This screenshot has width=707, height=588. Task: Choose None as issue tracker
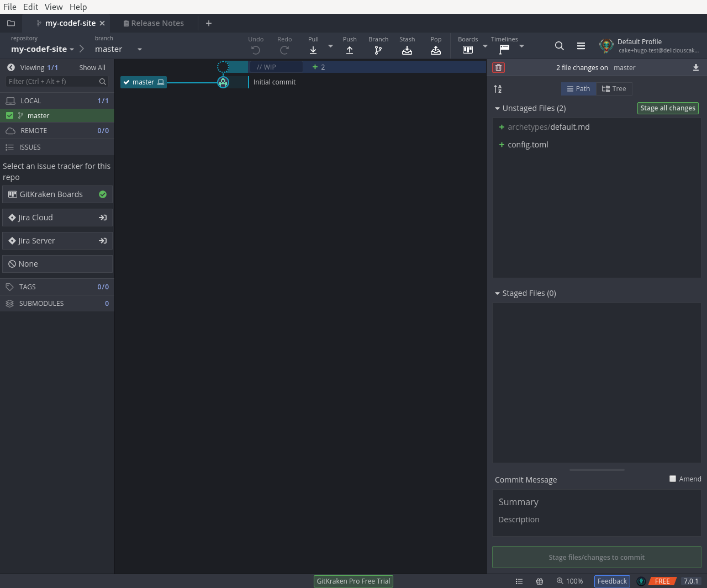pyautogui.click(x=57, y=264)
